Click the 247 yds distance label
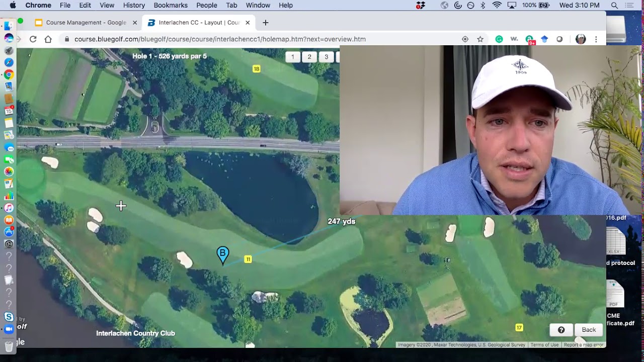 coord(342,221)
